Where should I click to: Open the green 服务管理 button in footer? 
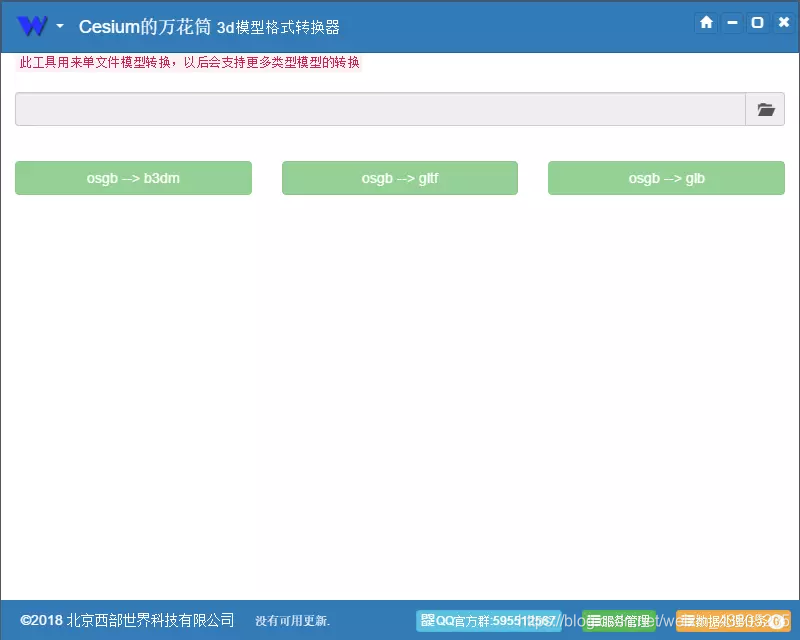click(619, 621)
